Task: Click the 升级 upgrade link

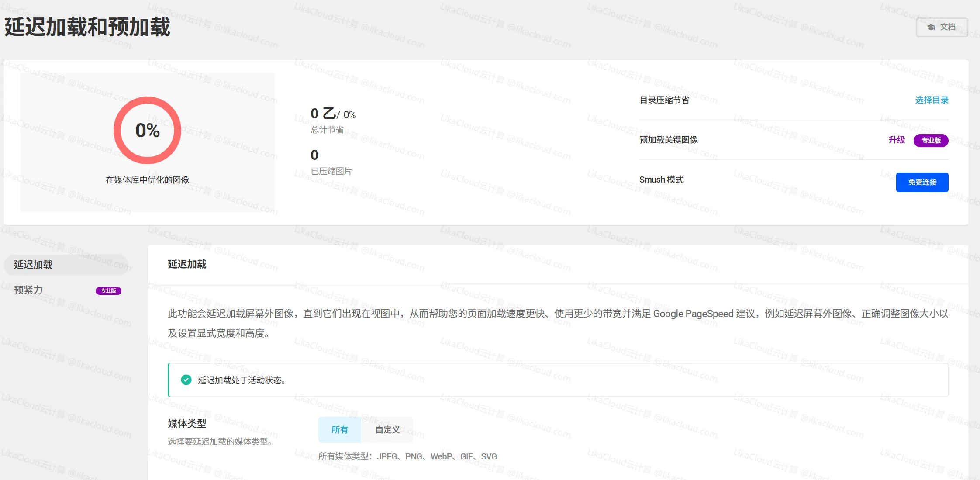Action: tap(897, 140)
